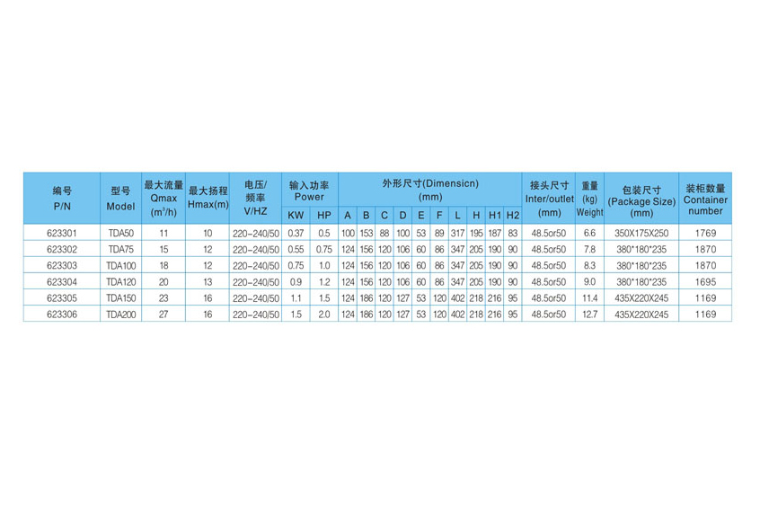Click the 0.55 KW value

pyautogui.click(x=296, y=249)
